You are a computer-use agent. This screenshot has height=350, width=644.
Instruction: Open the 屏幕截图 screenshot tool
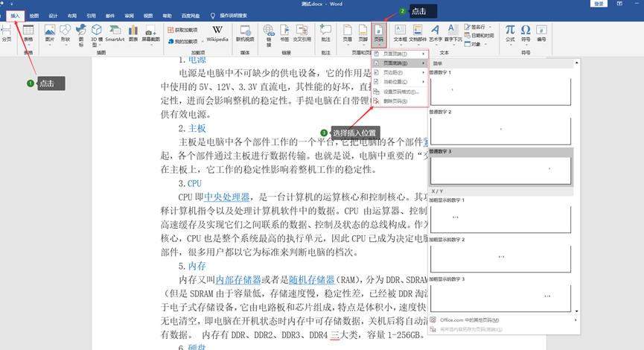[150, 35]
